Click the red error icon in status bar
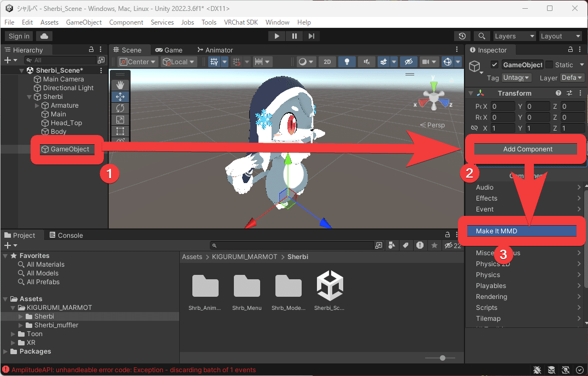This screenshot has width=588, height=376. [x=5, y=369]
